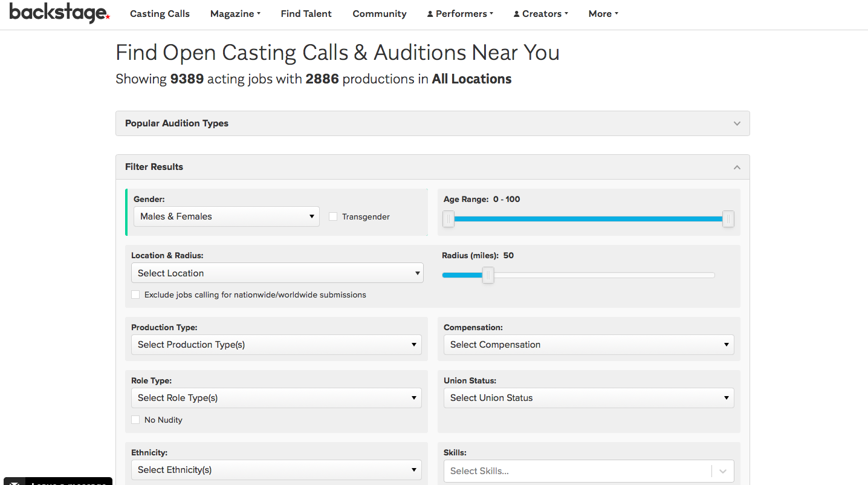This screenshot has height=485, width=868.
Task: Open Select Production Type(s) dropdown
Action: tap(276, 345)
